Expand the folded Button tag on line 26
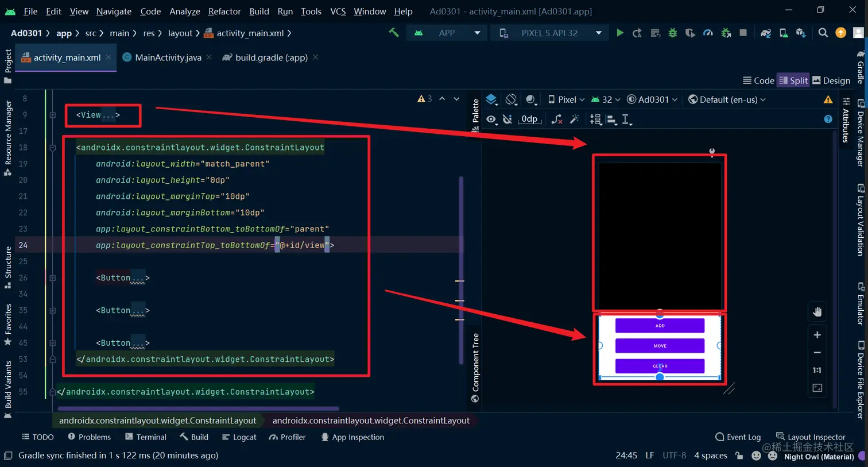868x467 pixels. click(53, 278)
